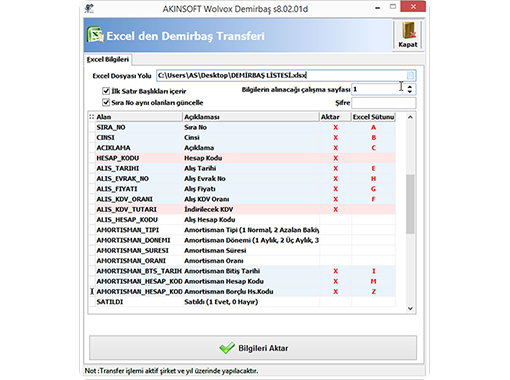Click the file browse icon in path field
This screenshot has height=380, width=510.
(x=410, y=75)
